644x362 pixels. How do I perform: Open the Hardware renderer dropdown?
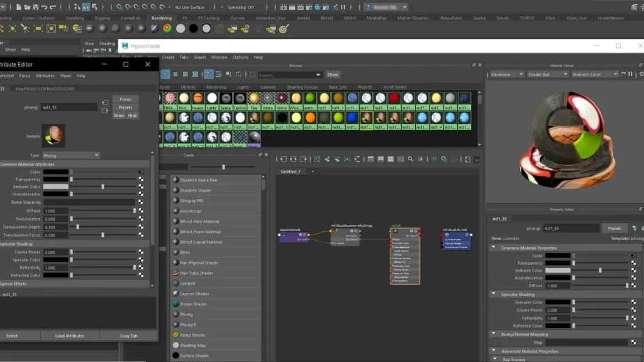point(508,74)
